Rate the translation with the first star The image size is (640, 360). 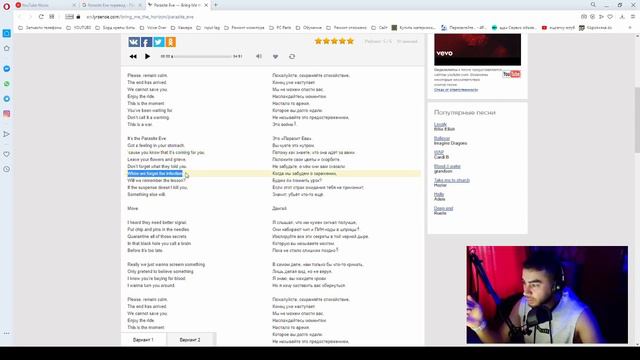[x=318, y=41]
